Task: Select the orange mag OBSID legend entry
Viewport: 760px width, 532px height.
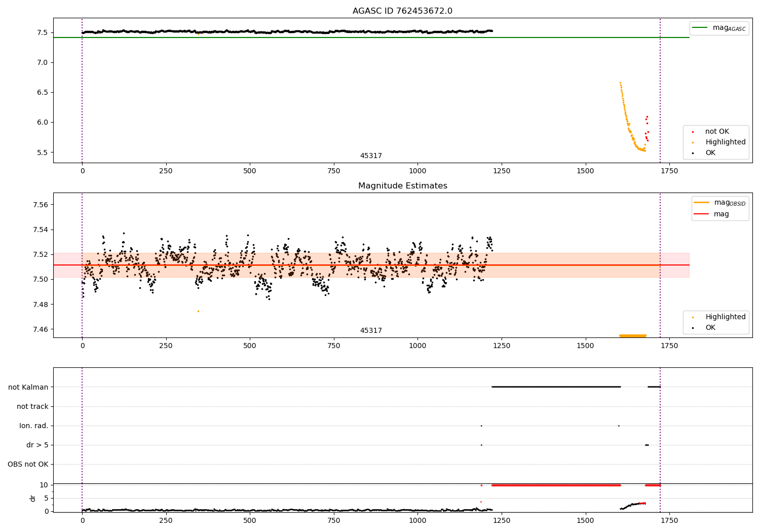Action: [720, 203]
